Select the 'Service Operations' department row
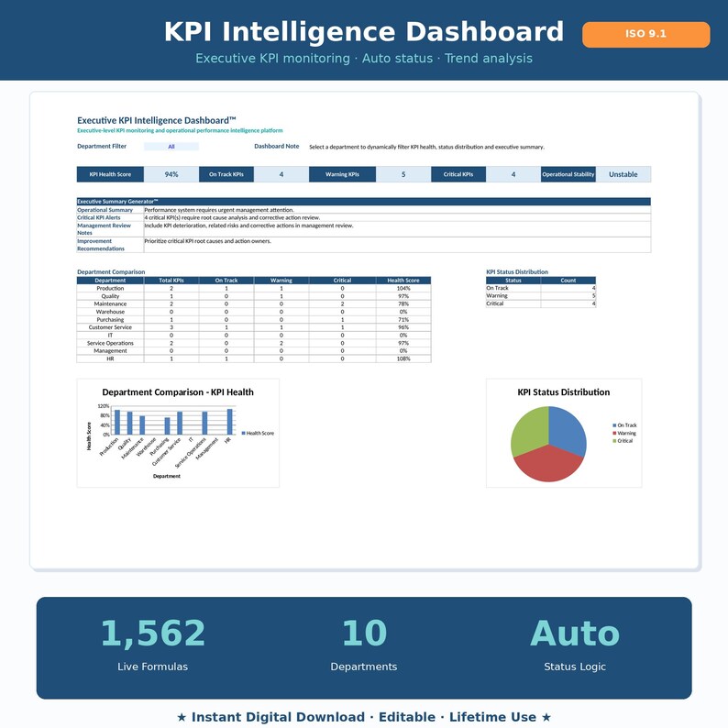This screenshot has width=728, height=728. (x=253, y=343)
